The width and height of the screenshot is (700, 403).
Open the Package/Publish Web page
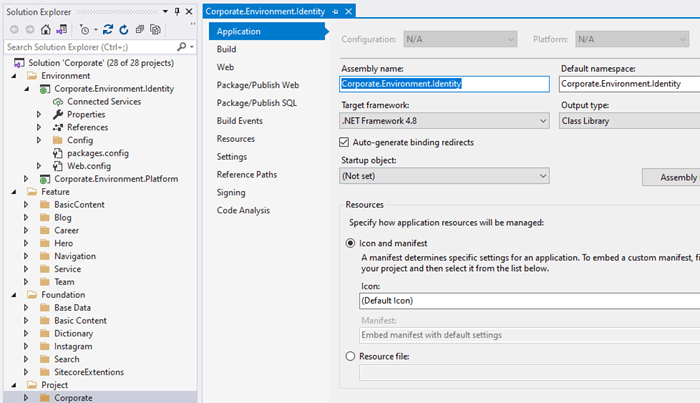(258, 85)
